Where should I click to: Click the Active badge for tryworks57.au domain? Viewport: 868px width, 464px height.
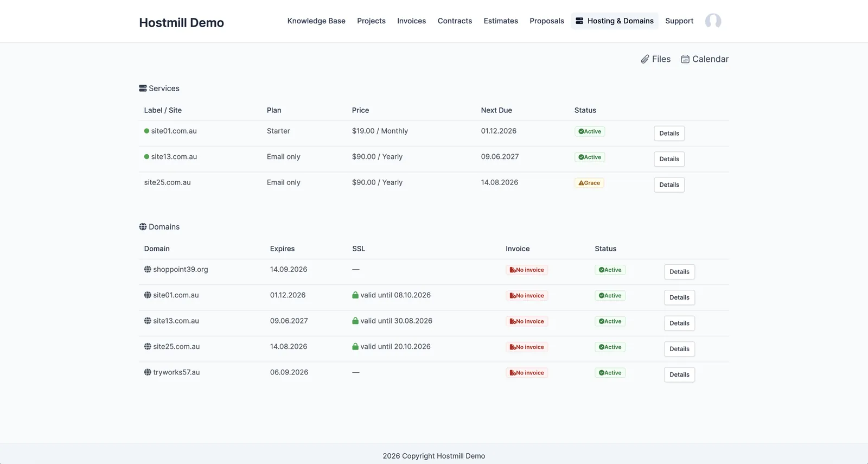pyautogui.click(x=610, y=373)
